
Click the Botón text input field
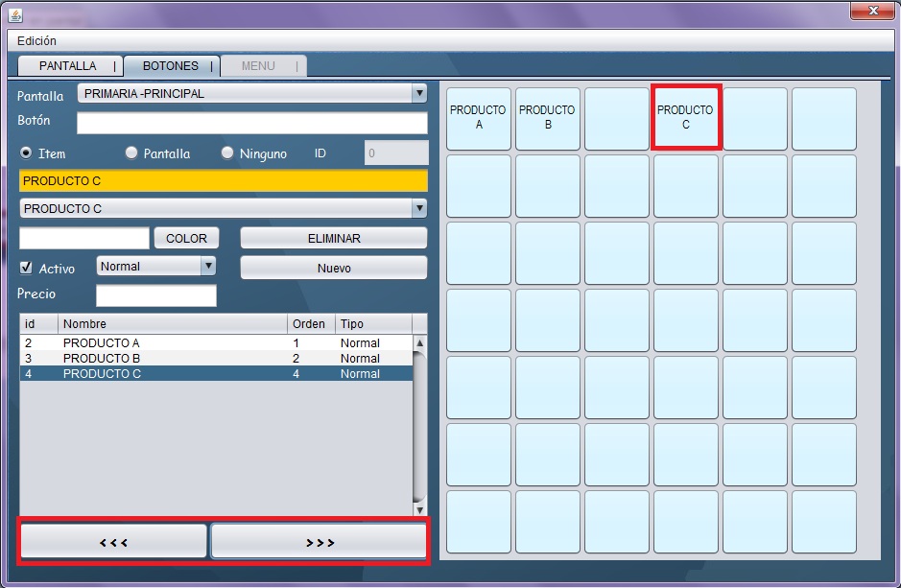point(251,124)
